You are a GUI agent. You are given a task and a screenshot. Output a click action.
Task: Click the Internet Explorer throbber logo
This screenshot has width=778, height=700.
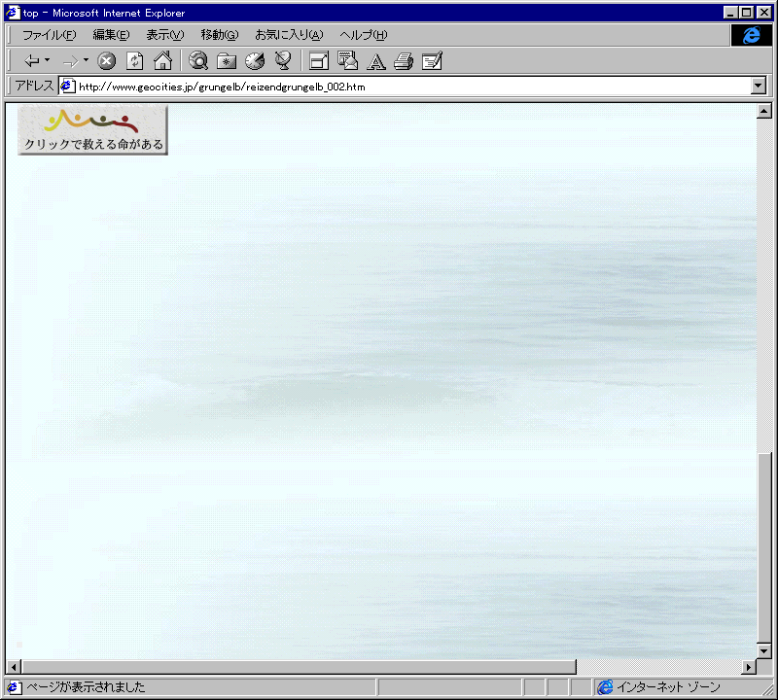coord(751,35)
